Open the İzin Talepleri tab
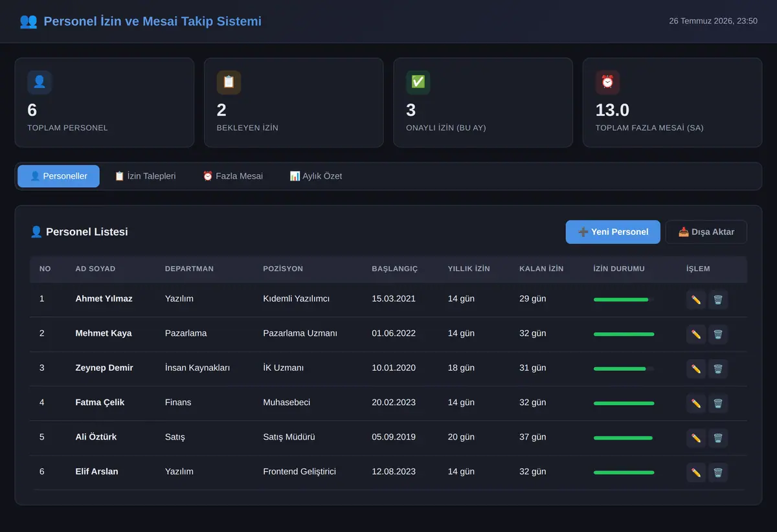Image resolution: width=777 pixels, height=532 pixels. tap(145, 176)
